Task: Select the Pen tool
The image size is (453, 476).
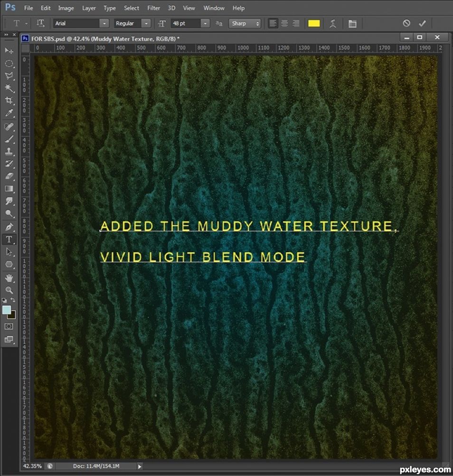Action: (9, 227)
